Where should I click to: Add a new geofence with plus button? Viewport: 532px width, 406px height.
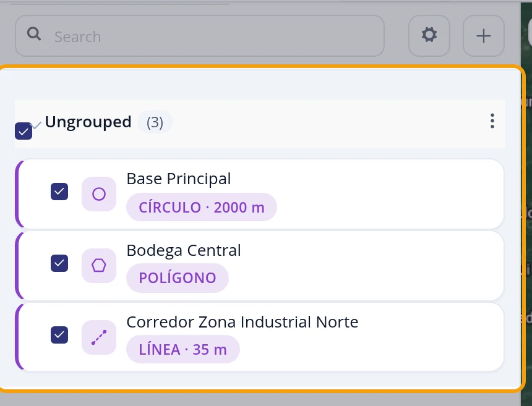(484, 36)
